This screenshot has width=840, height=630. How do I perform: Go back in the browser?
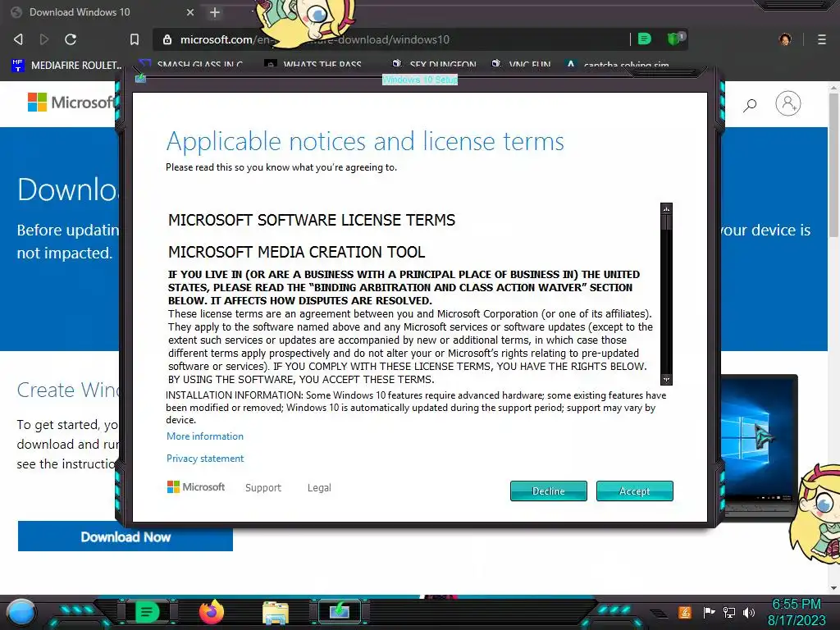18,39
